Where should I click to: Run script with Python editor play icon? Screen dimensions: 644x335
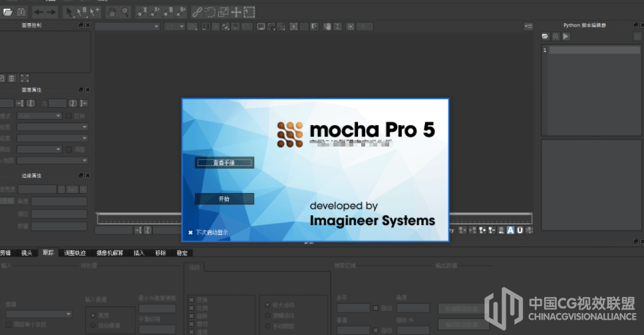pyautogui.click(x=566, y=36)
